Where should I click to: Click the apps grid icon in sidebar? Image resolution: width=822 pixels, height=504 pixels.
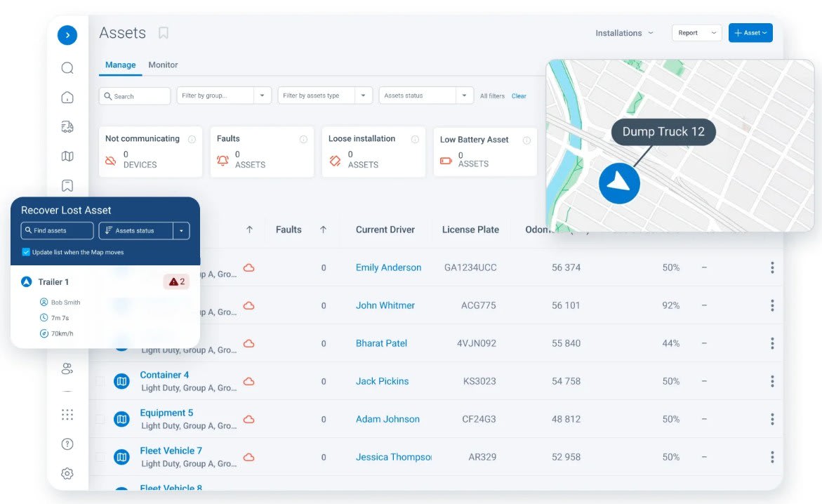click(x=67, y=414)
